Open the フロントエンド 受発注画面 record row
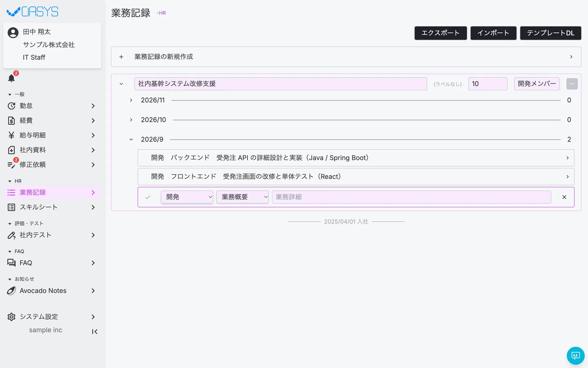The height and width of the screenshot is (368, 588). click(x=356, y=177)
